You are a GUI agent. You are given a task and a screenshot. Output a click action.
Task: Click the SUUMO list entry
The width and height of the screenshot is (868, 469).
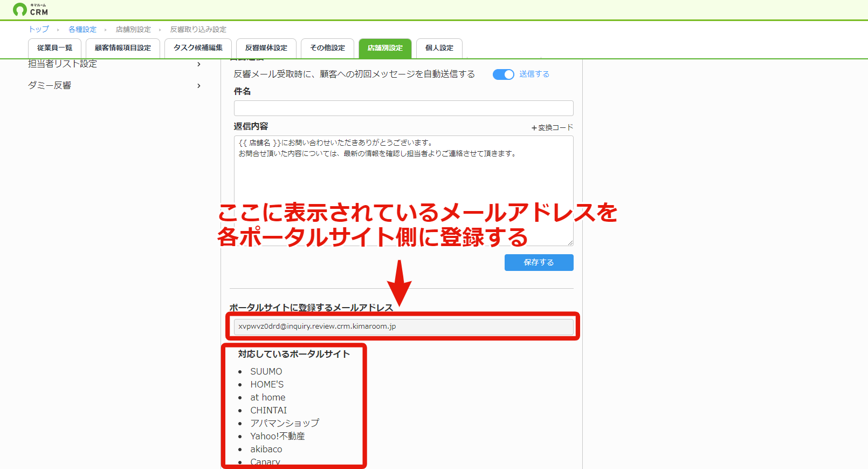266,371
